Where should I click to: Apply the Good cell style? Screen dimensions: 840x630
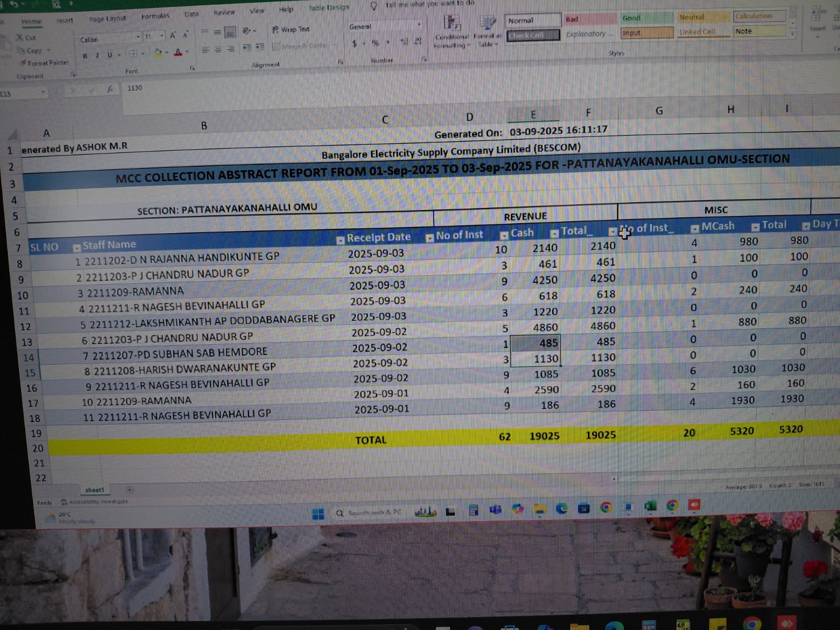pos(646,18)
